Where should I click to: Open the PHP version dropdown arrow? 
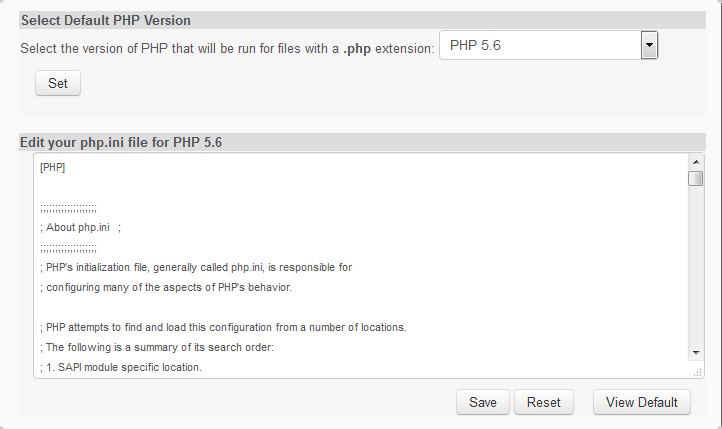point(648,45)
